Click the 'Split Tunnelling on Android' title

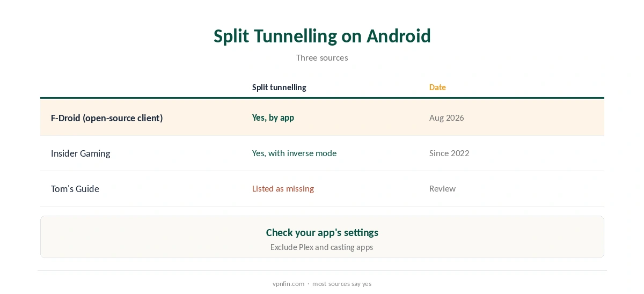322,36
